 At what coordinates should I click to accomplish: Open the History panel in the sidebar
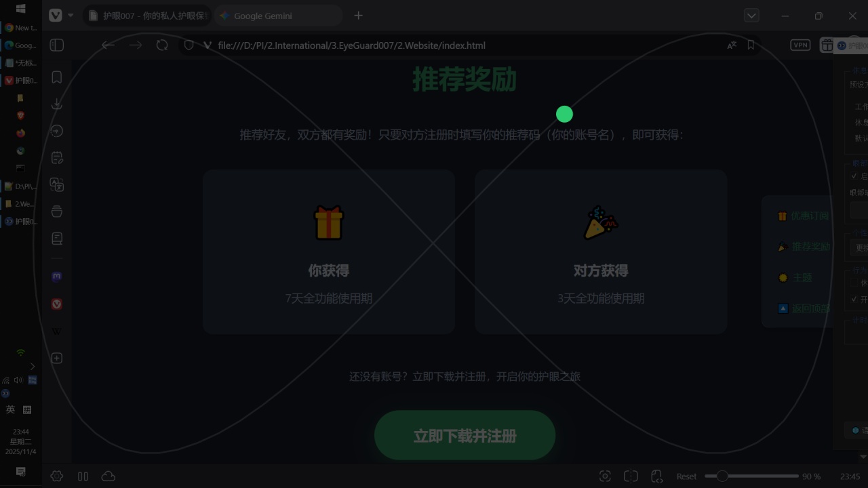tap(57, 131)
